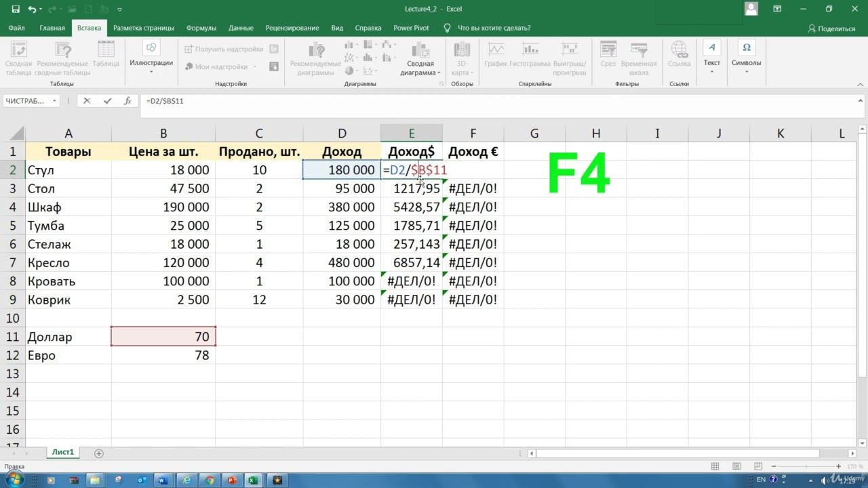Switch to the Home ribbon tab
Screen dimensions: 868x488
52,28
